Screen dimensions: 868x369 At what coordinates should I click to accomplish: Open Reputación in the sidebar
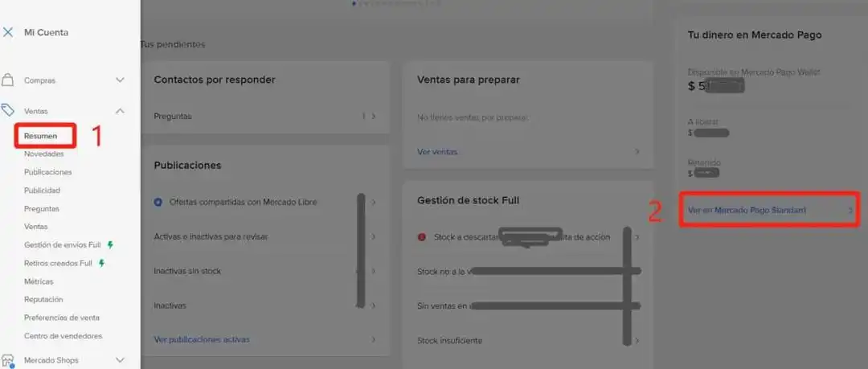click(x=43, y=299)
